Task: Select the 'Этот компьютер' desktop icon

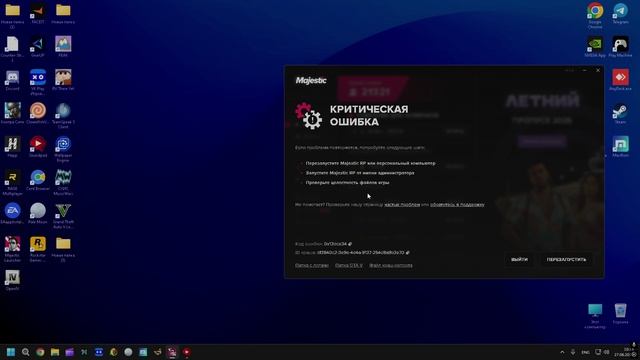Action: coord(595,316)
